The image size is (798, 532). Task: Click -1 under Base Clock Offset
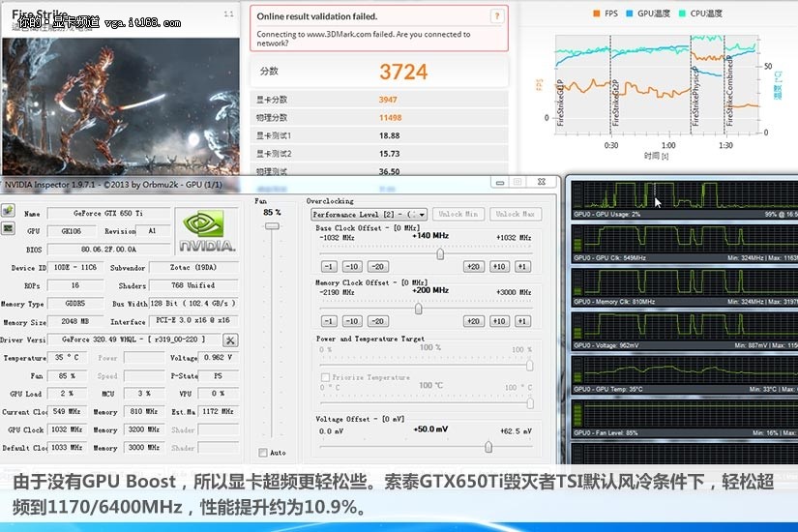(329, 266)
